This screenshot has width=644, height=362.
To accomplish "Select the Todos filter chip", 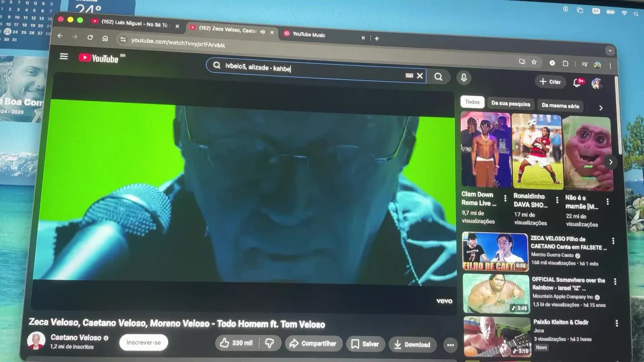I will click(472, 102).
